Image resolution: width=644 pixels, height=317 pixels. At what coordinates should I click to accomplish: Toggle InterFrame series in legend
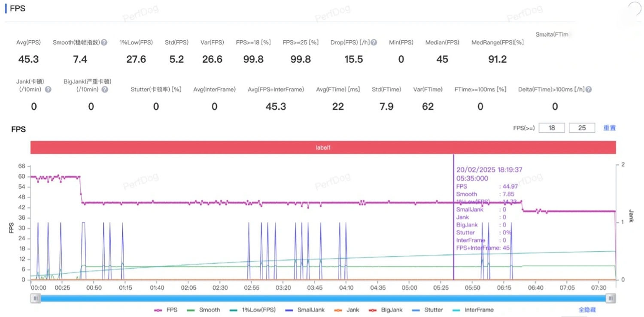(x=473, y=310)
